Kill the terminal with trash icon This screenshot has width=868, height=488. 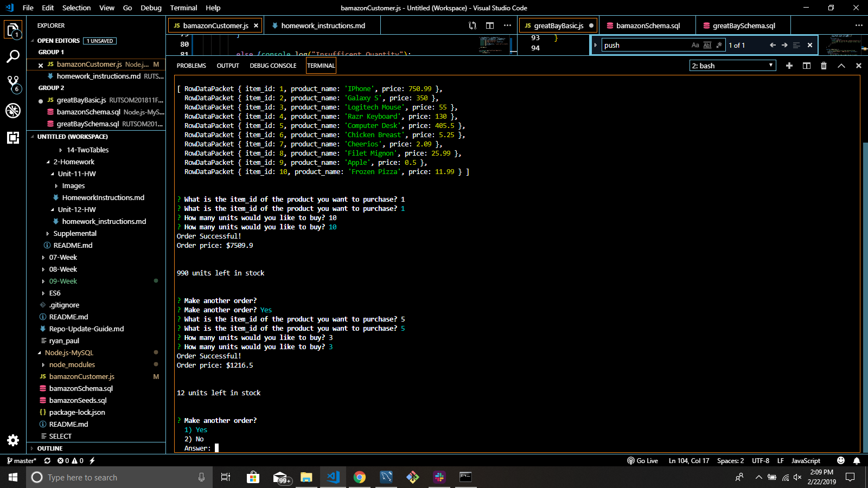click(824, 66)
